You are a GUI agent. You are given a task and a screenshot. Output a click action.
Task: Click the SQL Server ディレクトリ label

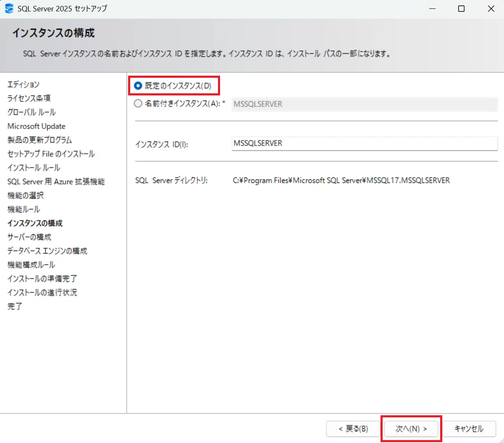tap(171, 180)
